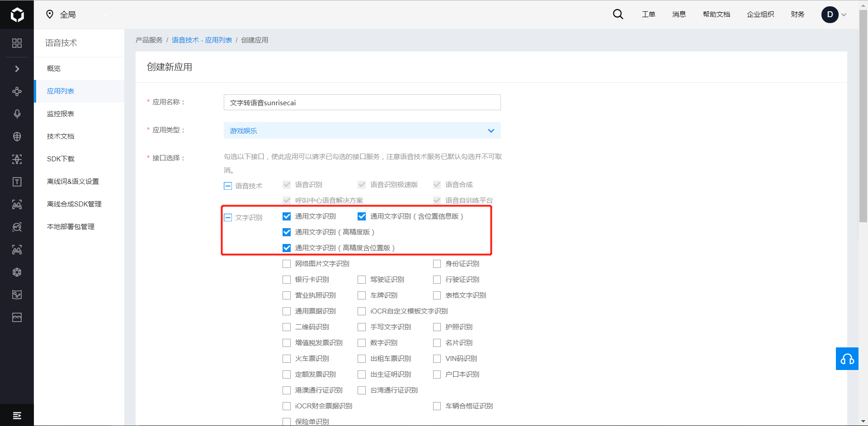Open the product grid overview icon
868x426 pixels.
pos(17,43)
